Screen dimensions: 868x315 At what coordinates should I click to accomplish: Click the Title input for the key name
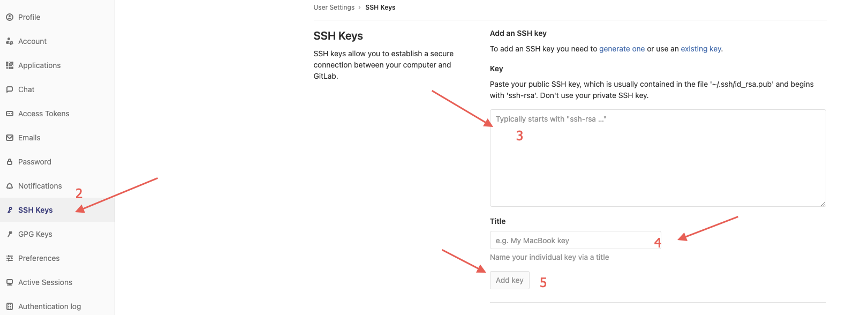(575, 240)
